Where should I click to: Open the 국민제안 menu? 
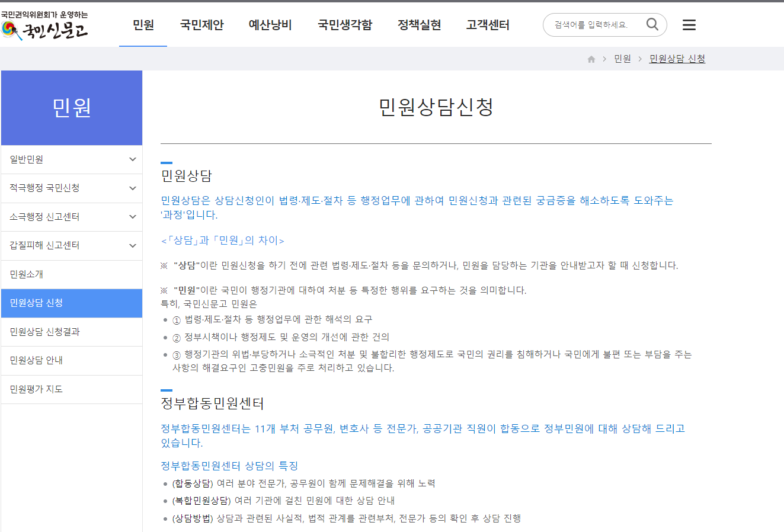click(x=201, y=24)
